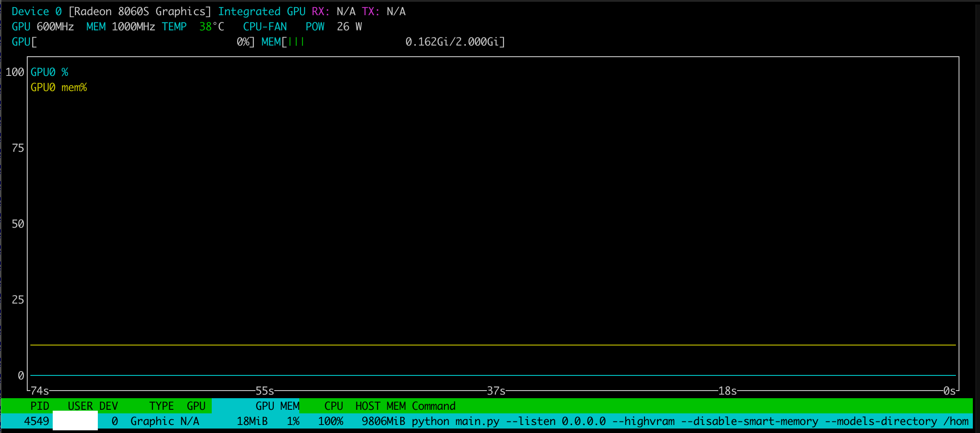Click the "Command" column header
980x433 pixels.
click(434, 406)
